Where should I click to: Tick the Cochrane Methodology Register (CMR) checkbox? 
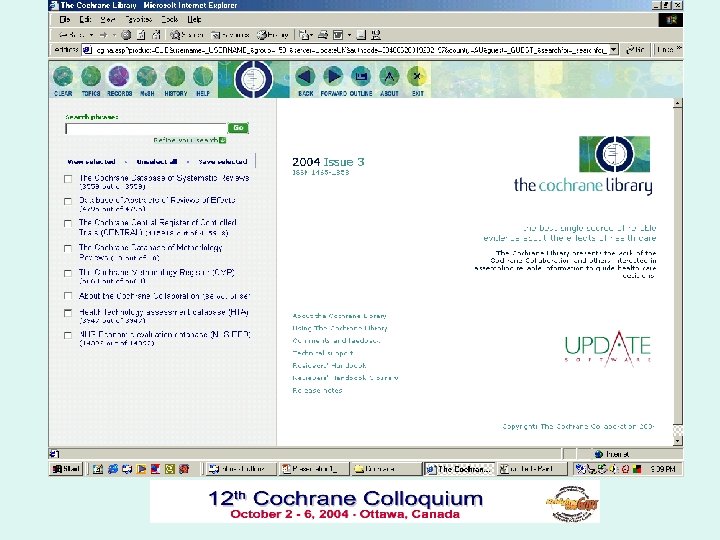pos(68,273)
